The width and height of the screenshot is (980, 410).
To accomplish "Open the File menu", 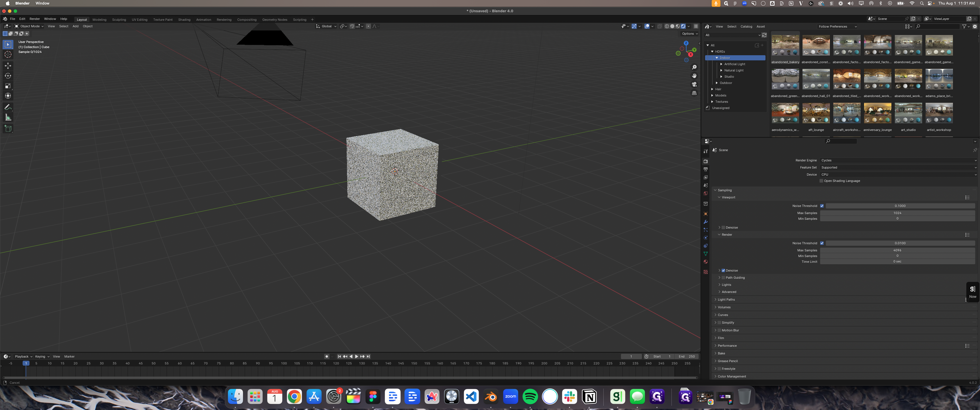I will pyautogui.click(x=13, y=19).
